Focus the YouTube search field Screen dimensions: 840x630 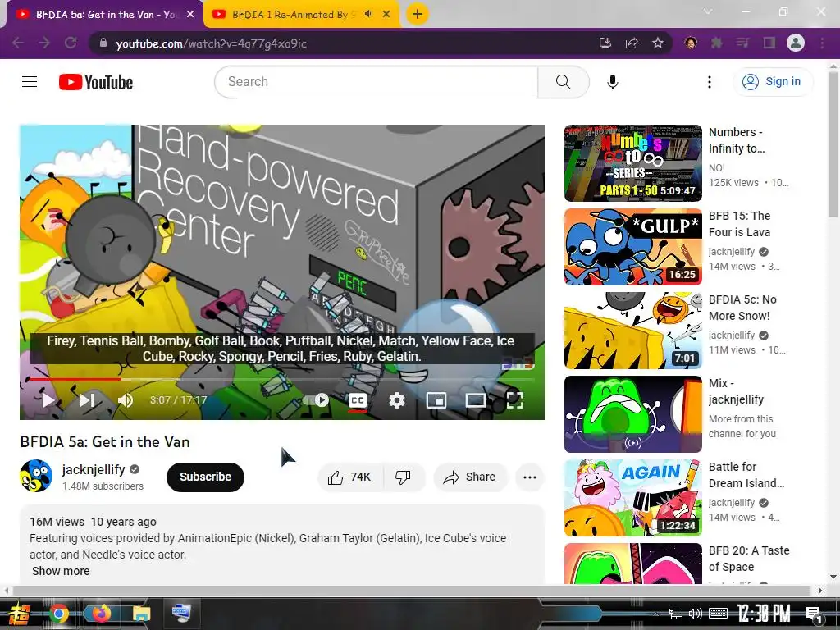pos(376,82)
